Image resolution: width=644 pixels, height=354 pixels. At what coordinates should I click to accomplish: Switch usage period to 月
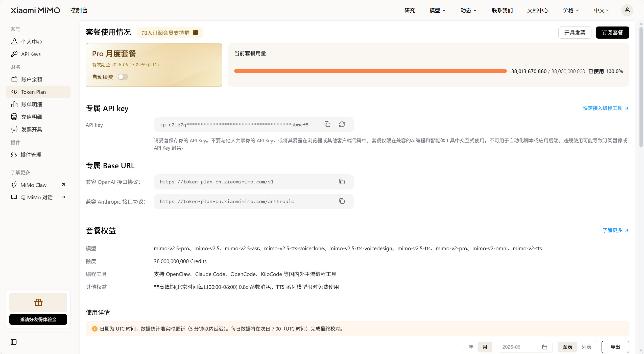pyautogui.click(x=485, y=347)
